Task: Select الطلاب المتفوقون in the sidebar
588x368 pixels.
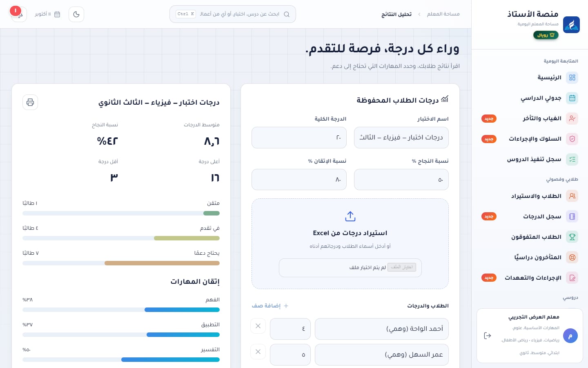Action: pos(530,237)
